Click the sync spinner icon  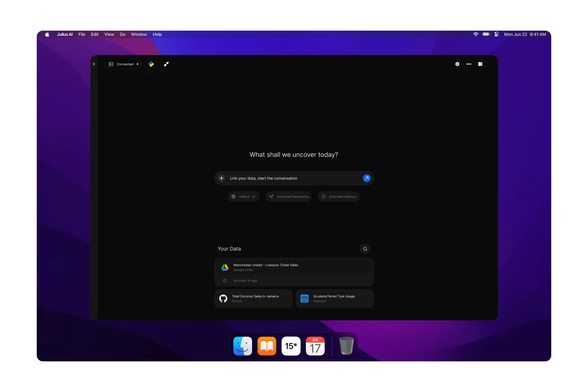pos(225,281)
